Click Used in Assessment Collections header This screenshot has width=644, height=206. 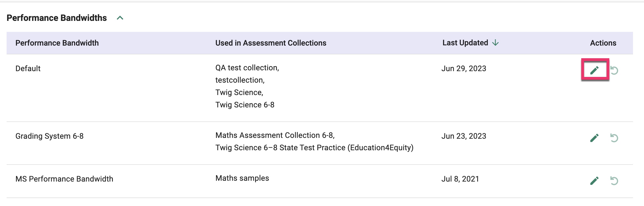pos(271,43)
